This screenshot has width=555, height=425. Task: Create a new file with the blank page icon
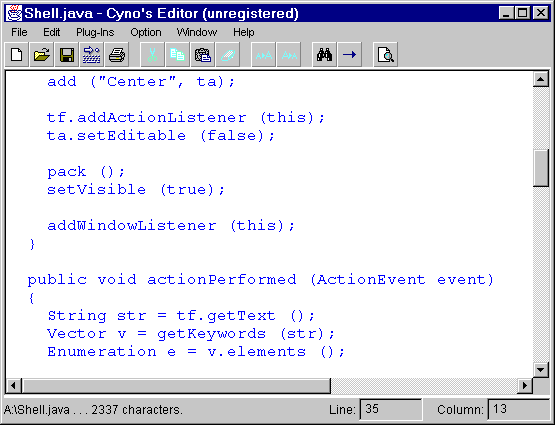17,55
